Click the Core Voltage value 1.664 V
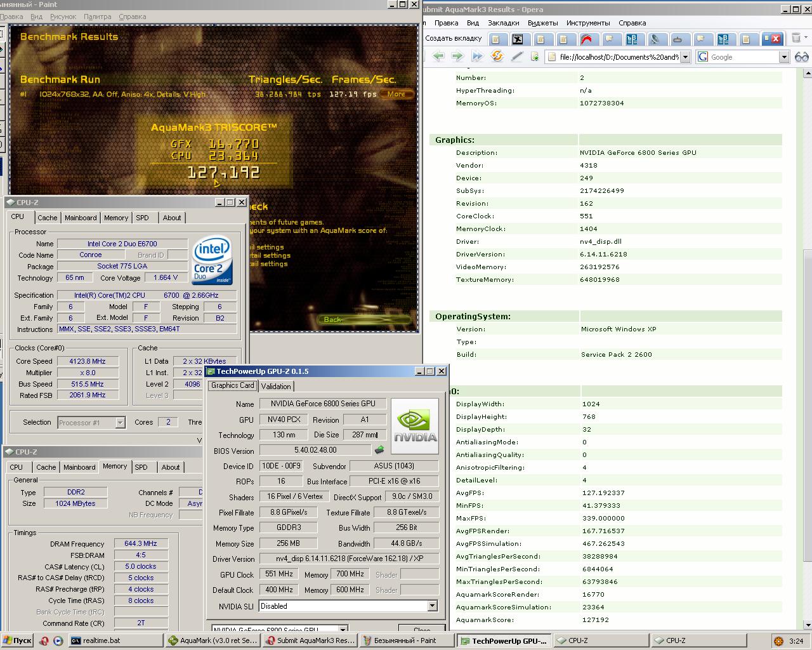812x650 pixels. (166, 277)
